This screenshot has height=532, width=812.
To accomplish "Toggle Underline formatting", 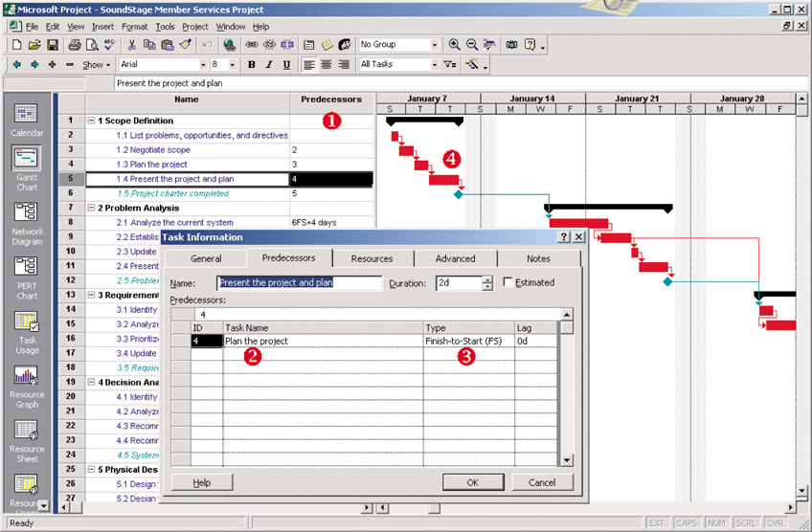I will [286, 65].
